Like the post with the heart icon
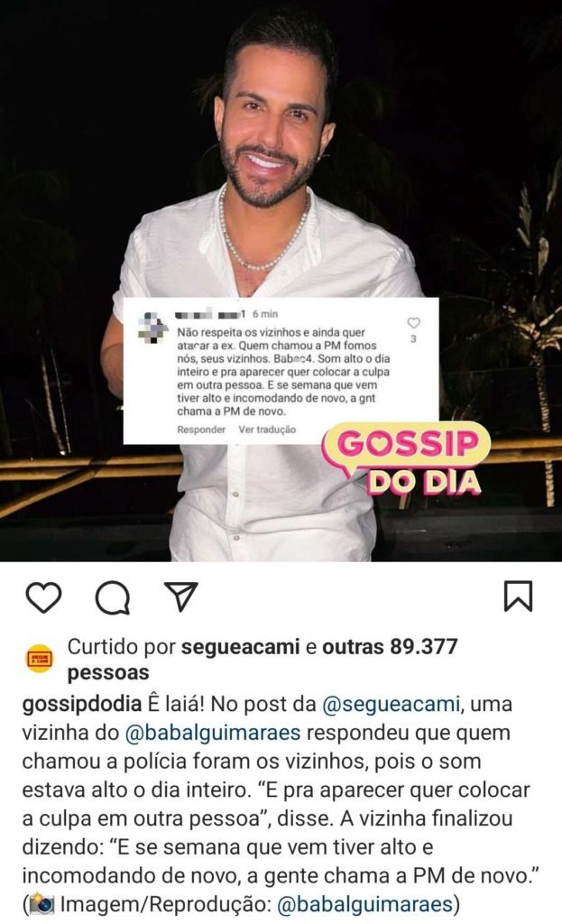Viewport: 562px width, 924px height. pyautogui.click(x=44, y=597)
